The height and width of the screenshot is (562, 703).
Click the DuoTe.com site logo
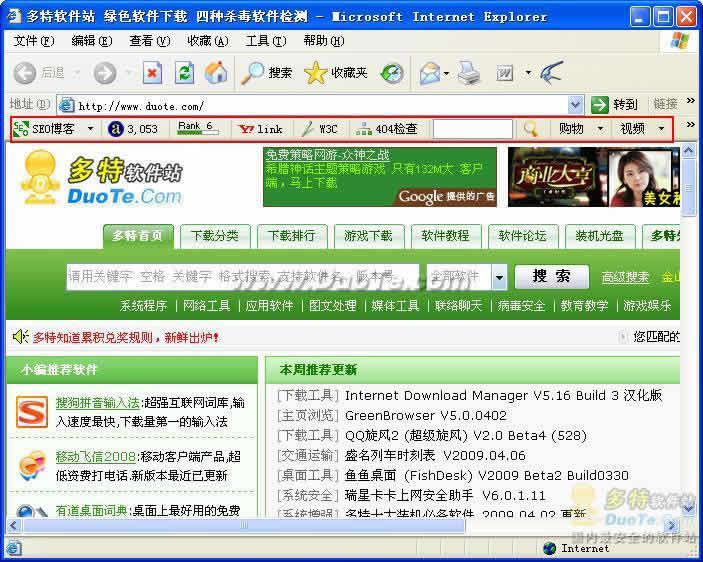[x=102, y=178]
